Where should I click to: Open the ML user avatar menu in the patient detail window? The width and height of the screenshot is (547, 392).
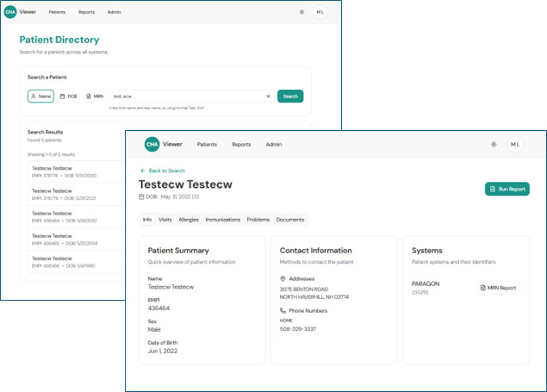coord(514,144)
